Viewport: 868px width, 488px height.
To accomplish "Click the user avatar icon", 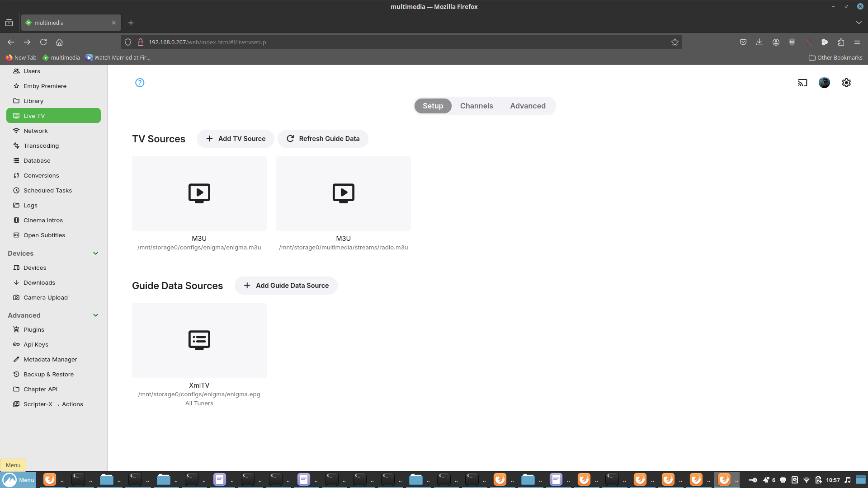I will tap(824, 83).
